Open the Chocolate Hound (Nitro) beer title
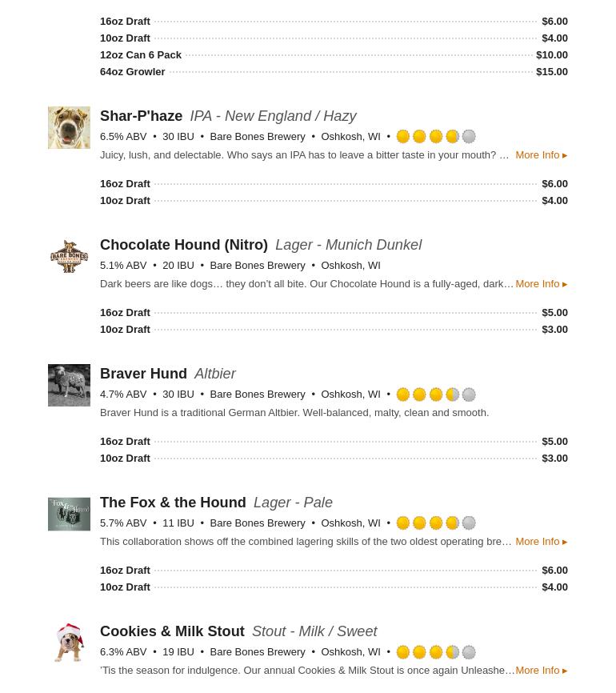The width and height of the screenshot is (616, 693). pyautogui.click(x=184, y=245)
